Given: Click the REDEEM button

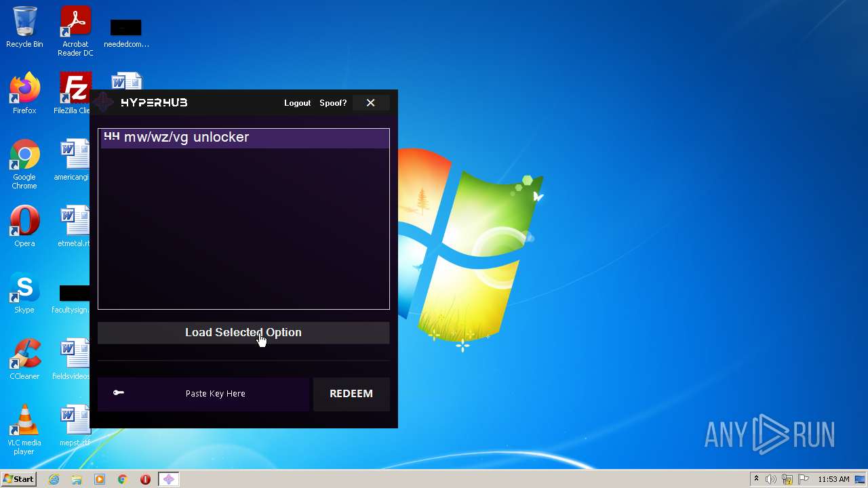Looking at the screenshot, I should pos(351,394).
